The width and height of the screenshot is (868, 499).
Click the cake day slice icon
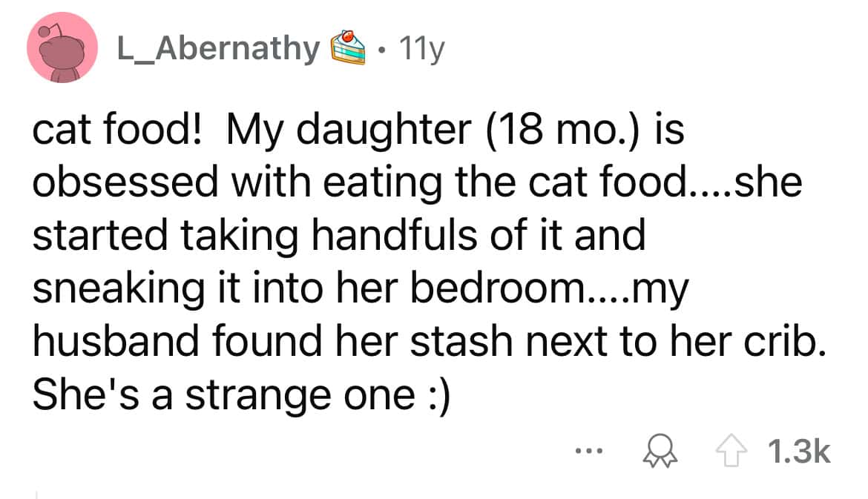(349, 49)
